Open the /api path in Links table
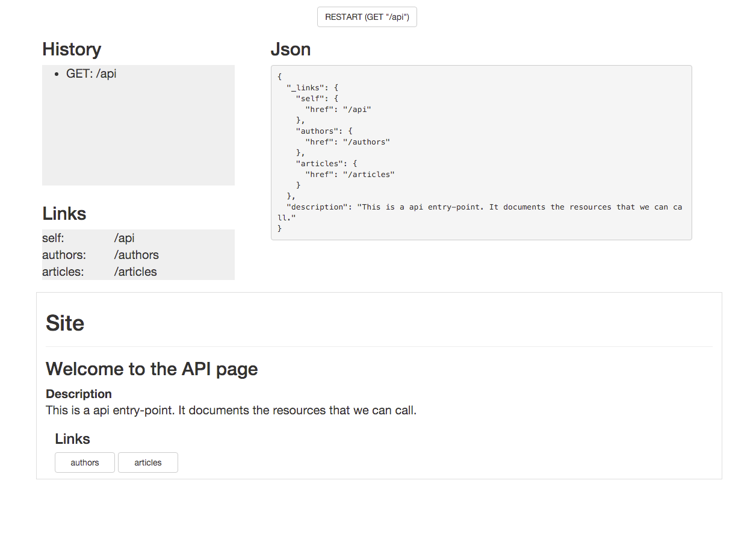 pos(124,238)
